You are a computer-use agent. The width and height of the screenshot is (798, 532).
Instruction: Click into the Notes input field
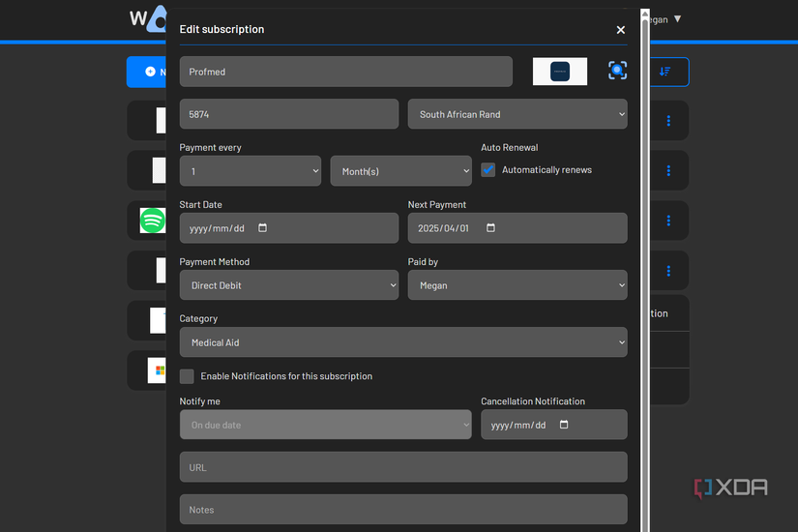click(x=402, y=510)
